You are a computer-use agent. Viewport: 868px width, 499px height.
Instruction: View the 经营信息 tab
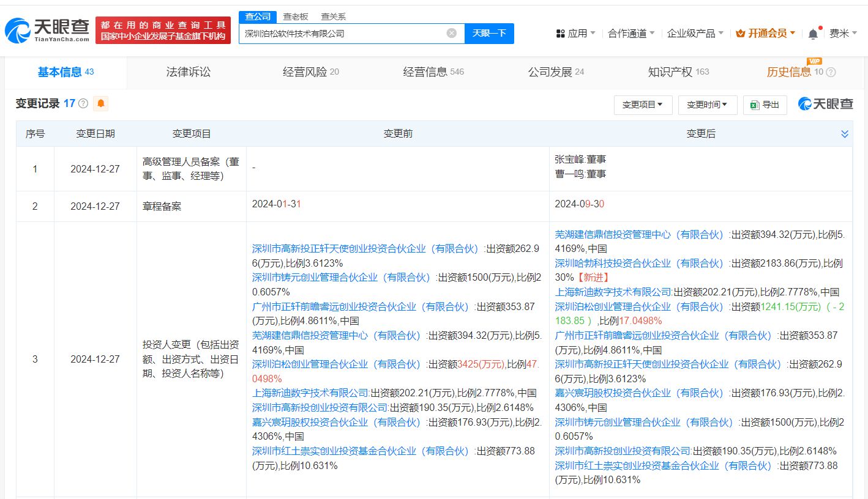[433, 72]
